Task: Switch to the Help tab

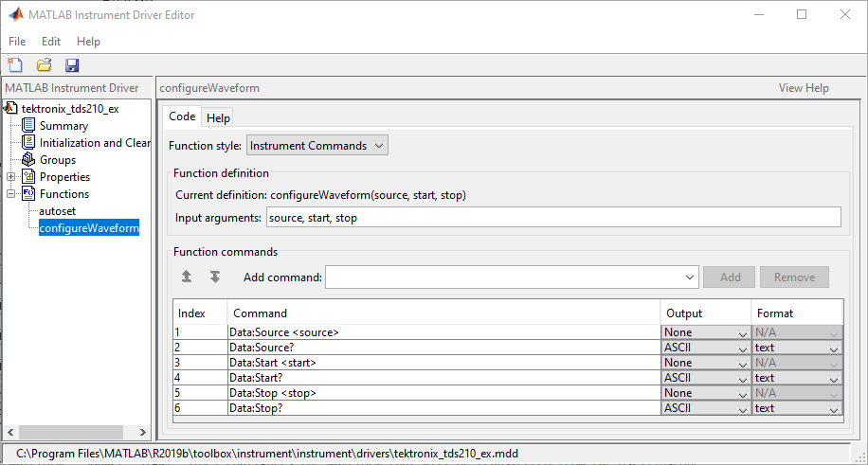Action: [x=218, y=117]
